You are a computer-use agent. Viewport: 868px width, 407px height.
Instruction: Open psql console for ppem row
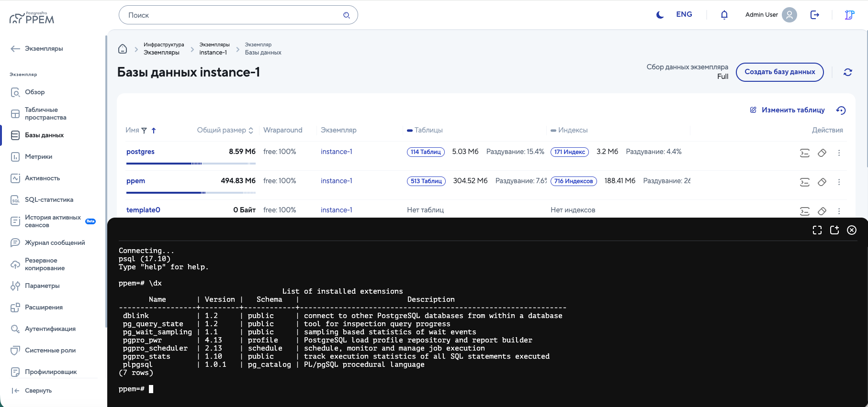(805, 182)
